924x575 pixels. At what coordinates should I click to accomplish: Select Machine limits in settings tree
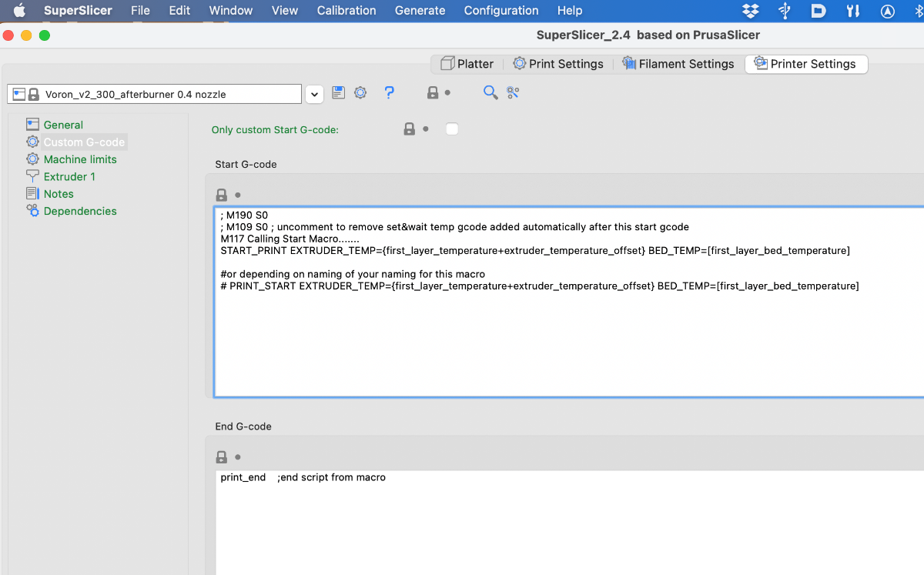[80, 159]
